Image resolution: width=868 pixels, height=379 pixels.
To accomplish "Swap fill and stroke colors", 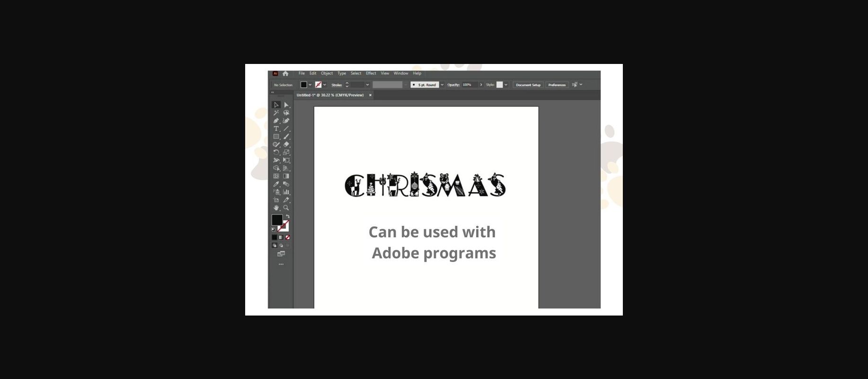I will 287,217.
